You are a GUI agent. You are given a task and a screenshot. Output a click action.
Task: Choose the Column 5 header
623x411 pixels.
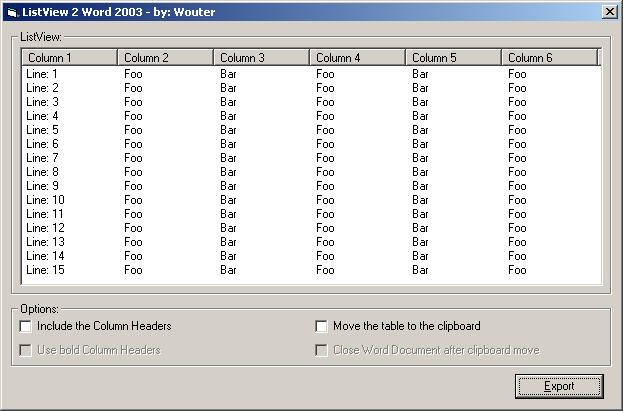pyautogui.click(x=453, y=58)
